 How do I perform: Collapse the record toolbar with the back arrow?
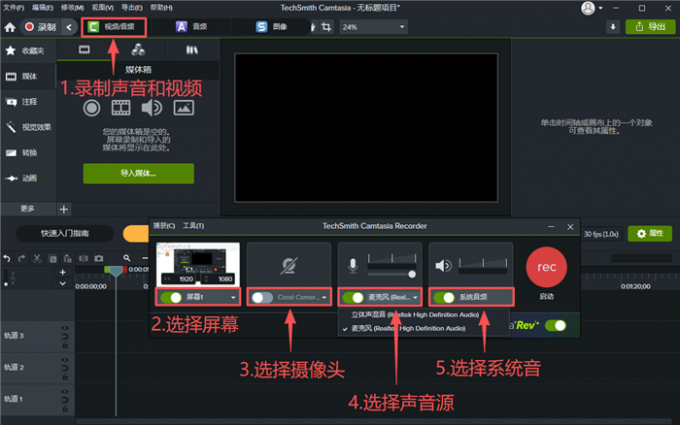coord(69,27)
